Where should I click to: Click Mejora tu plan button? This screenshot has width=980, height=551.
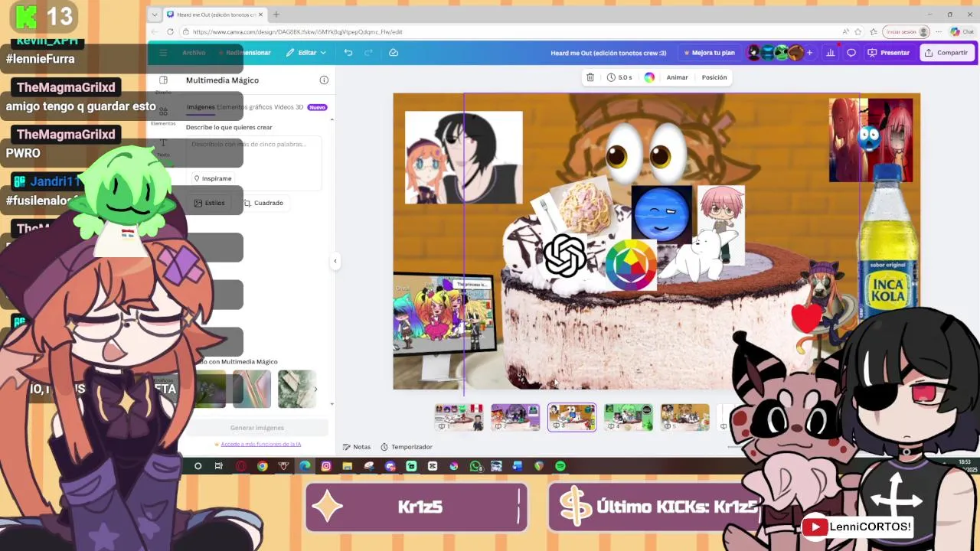(x=709, y=53)
